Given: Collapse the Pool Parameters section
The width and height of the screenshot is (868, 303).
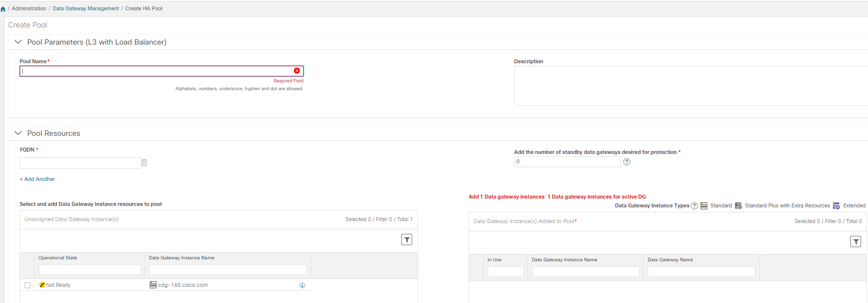Looking at the screenshot, I should coord(18,42).
